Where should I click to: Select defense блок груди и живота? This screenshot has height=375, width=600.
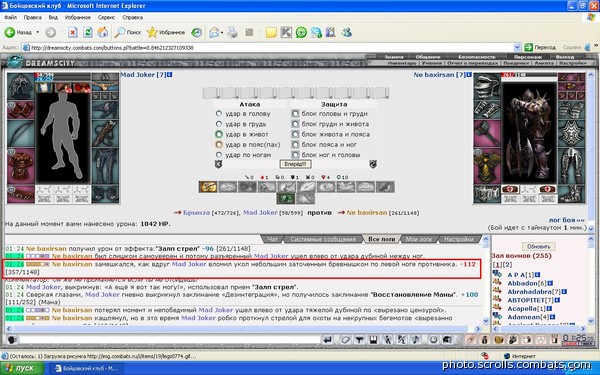pyautogui.click(x=295, y=124)
